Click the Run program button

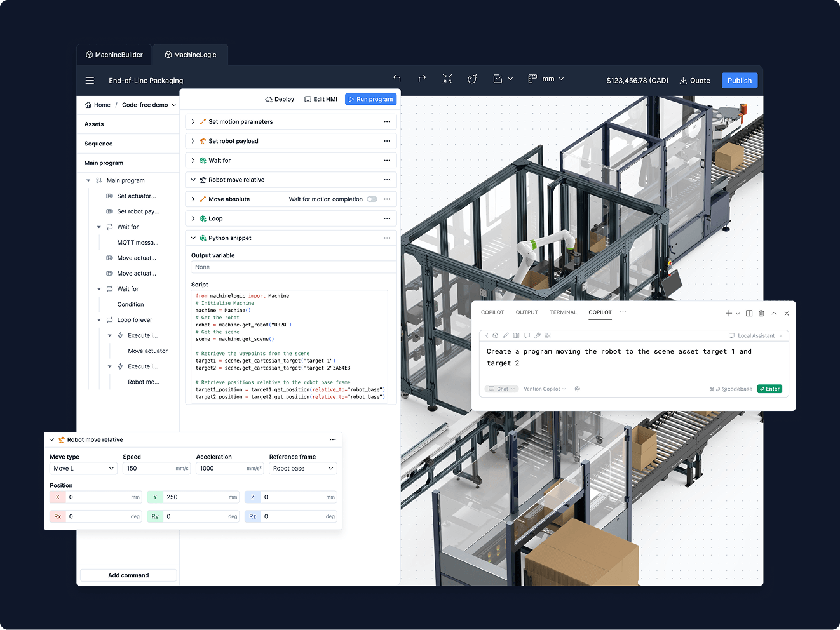(371, 99)
